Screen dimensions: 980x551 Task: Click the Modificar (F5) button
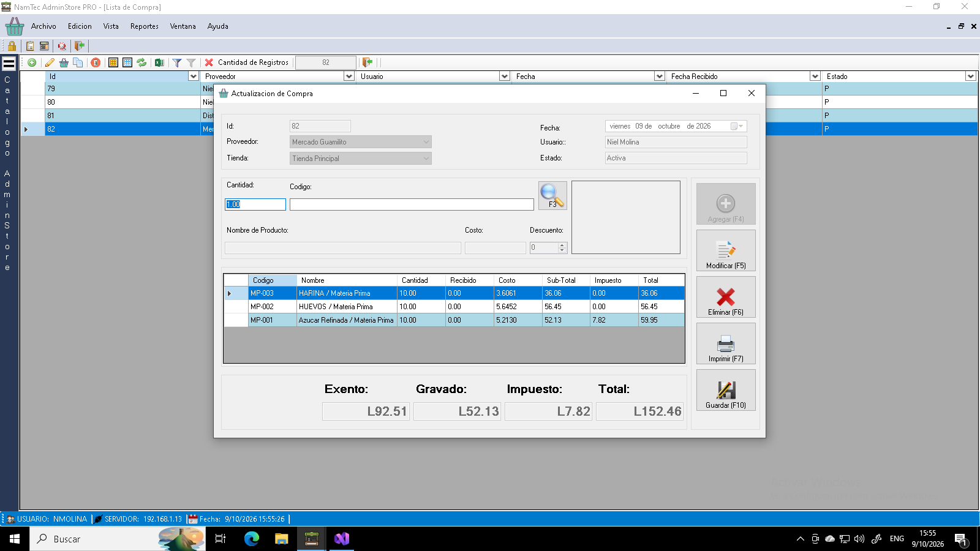coord(726,250)
